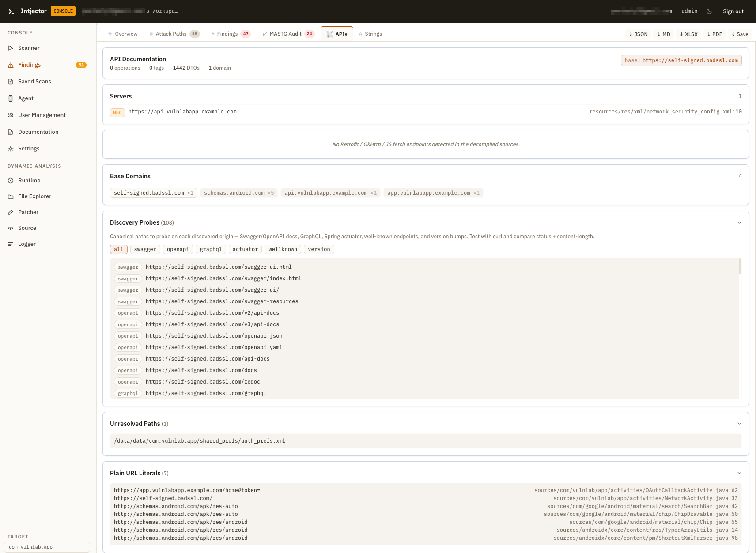
Task: Open the Findings tab with 47 badge
Action: point(231,34)
